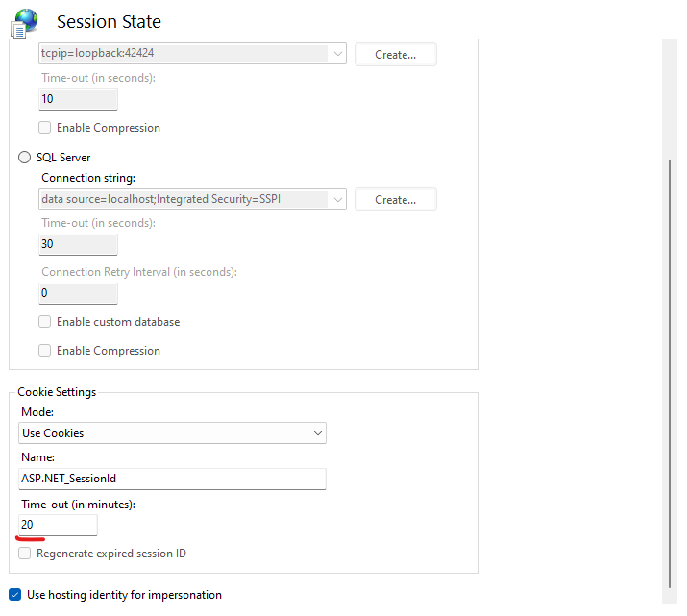
Task: Click Create next to the data source field
Action: coord(396,200)
